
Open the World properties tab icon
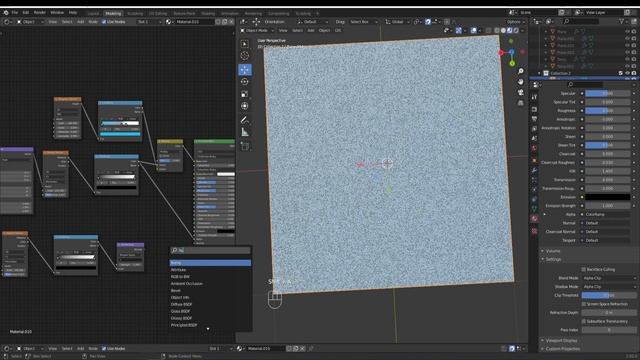tap(534, 148)
